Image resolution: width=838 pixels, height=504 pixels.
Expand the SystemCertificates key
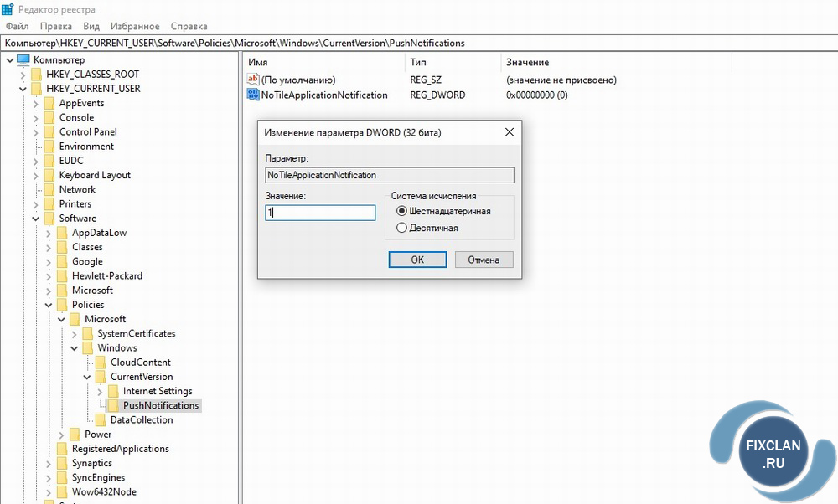75,333
